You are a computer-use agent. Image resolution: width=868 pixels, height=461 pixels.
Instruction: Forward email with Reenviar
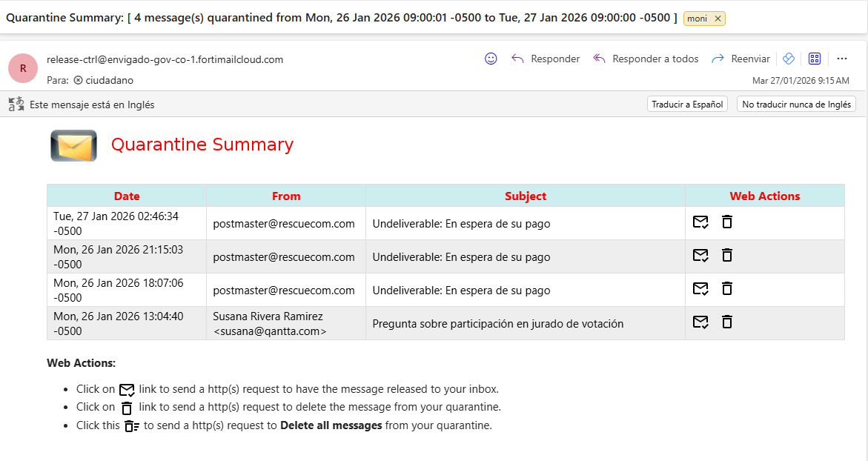click(x=741, y=59)
